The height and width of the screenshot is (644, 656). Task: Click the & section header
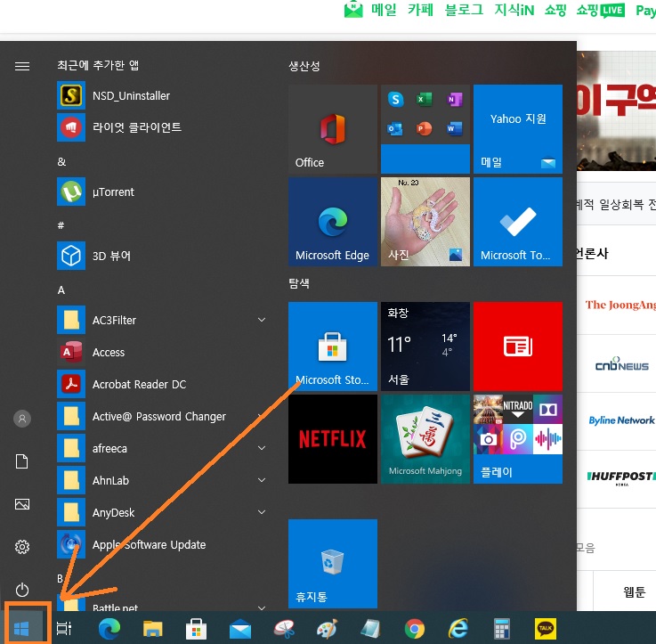tap(61, 161)
